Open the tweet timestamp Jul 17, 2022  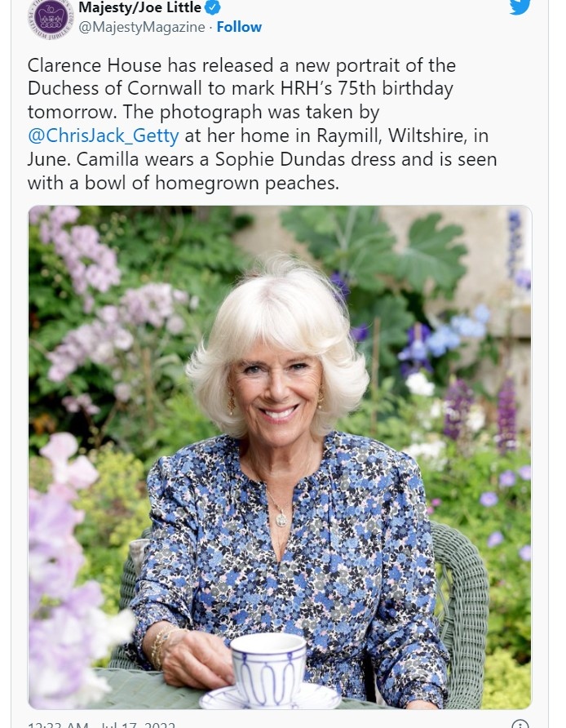pos(102,725)
